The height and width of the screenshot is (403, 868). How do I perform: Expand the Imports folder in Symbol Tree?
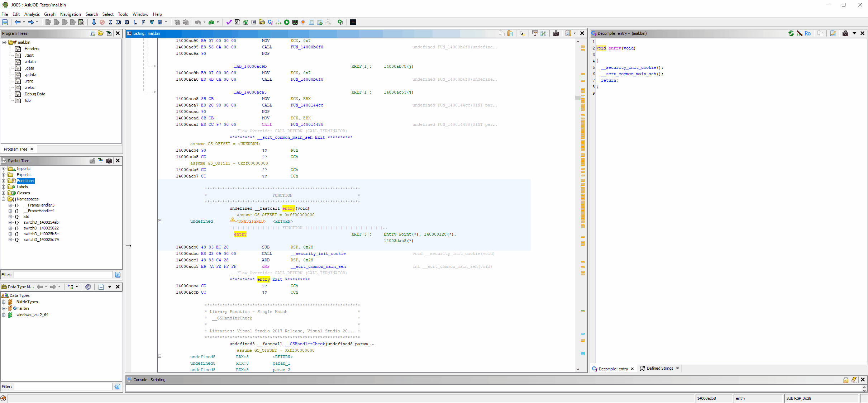pos(4,169)
